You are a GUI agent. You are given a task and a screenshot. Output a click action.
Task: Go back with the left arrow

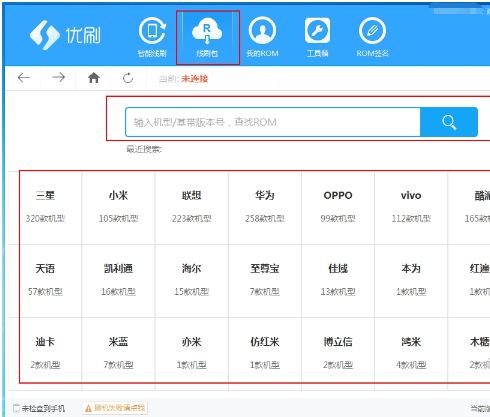pyautogui.click(x=24, y=78)
